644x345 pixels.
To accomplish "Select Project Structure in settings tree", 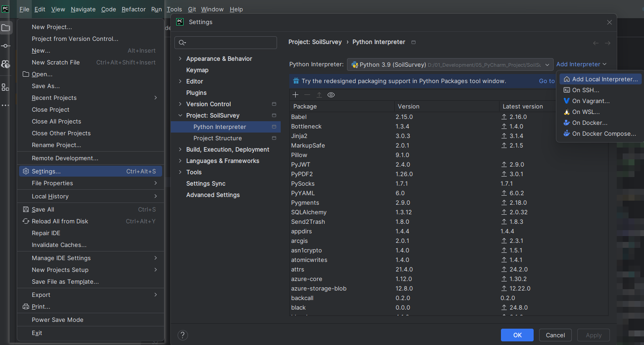I will [x=218, y=138].
